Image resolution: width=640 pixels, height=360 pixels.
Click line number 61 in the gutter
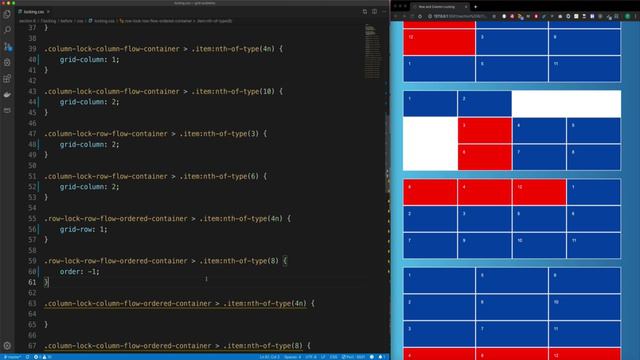[x=32, y=282]
